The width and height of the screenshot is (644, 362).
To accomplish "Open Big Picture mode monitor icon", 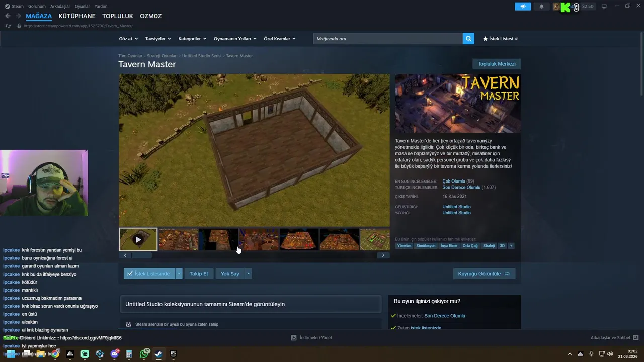I will click(x=604, y=6).
